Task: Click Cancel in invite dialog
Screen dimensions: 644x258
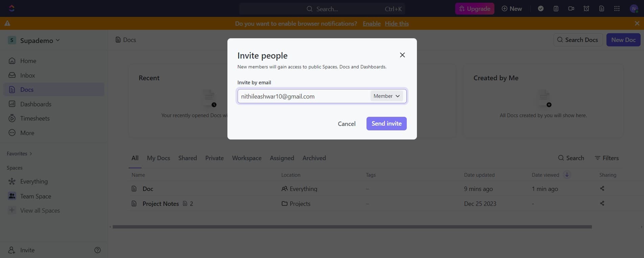Action: click(347, 124)
